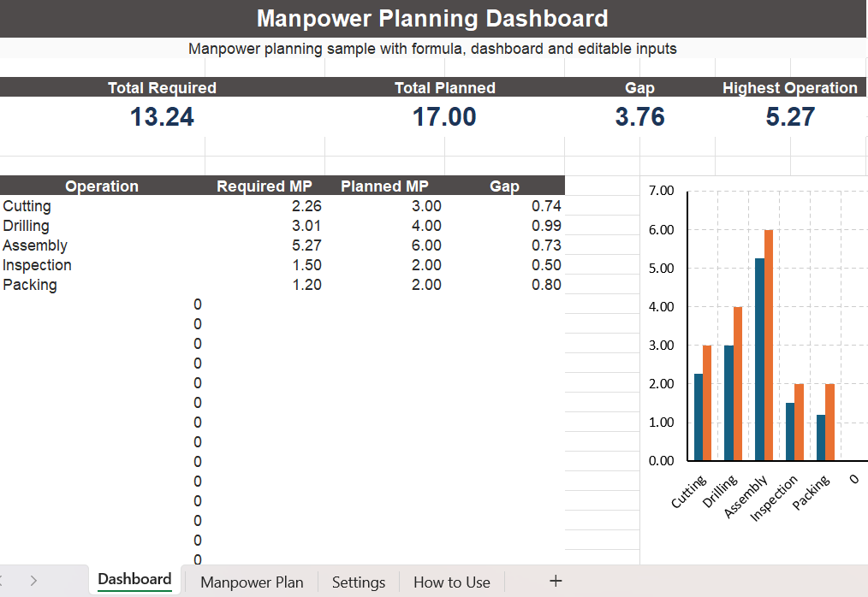Click the 4.00 value on chart axis

click(x=661, y=306)
